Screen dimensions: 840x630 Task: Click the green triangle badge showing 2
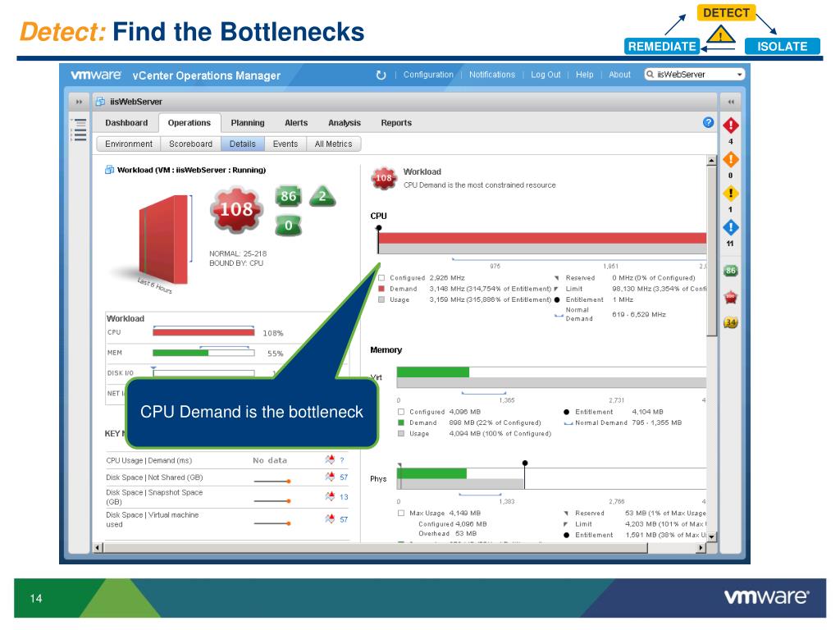pos(322,196)
